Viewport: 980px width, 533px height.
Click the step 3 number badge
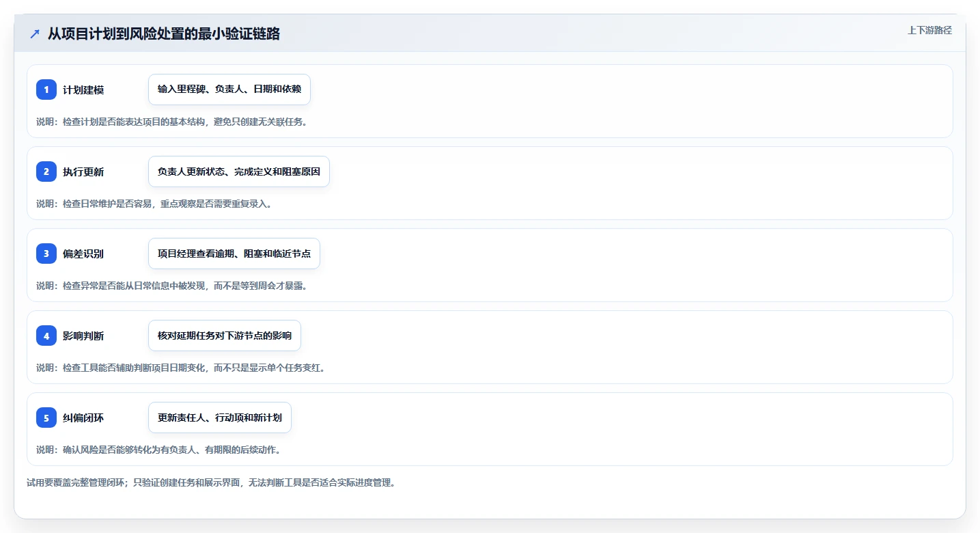tap(46, 254)
